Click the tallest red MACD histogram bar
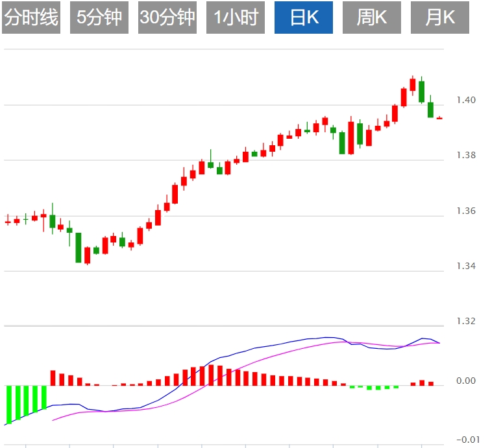 (x=212, y=375)
